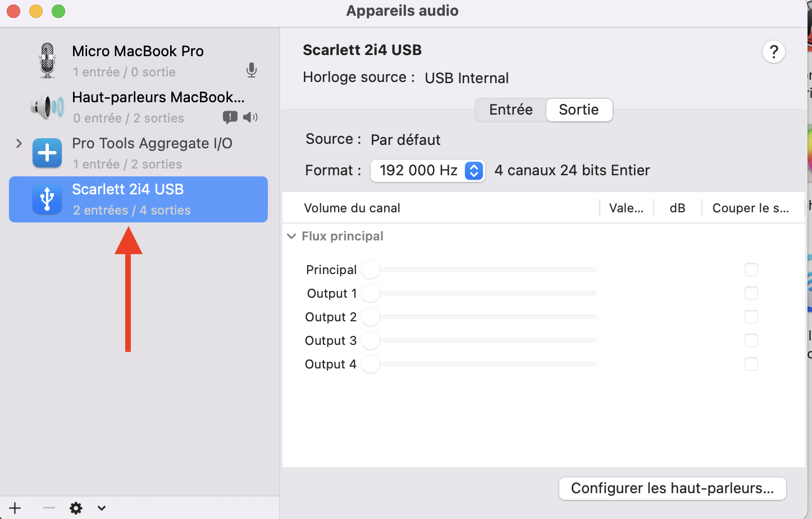This screenshot has width=812, height=519.
Task: Open the 192 000 Hz format dropdown
Action: [x=427, y=170]
